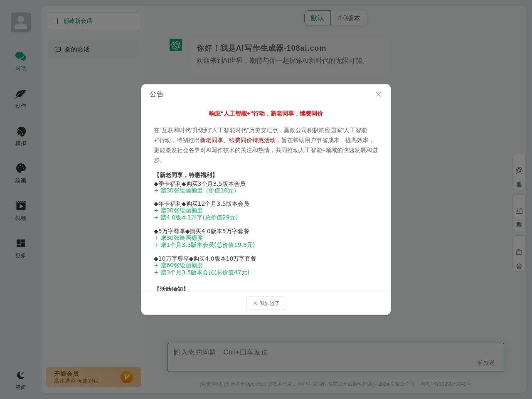Click 赠1个月3.5版本会员(总价值19.8元) line

pos(204,245)
